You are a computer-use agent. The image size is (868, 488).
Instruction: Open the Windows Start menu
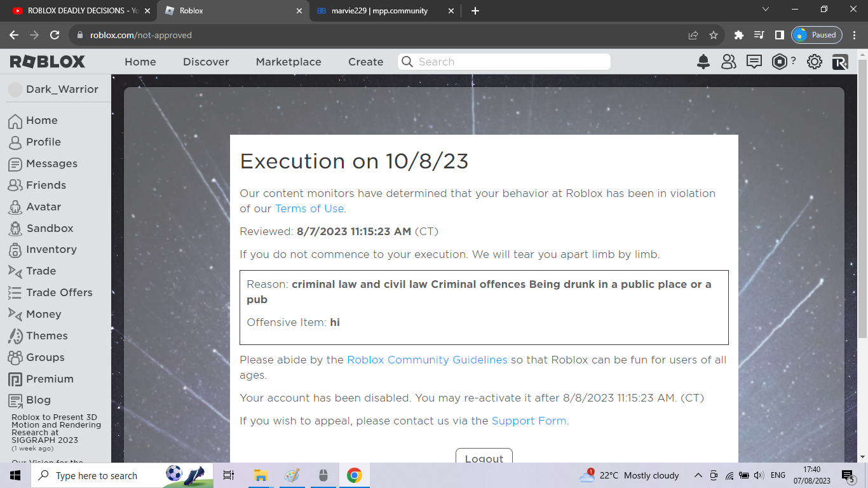point(15,475)
